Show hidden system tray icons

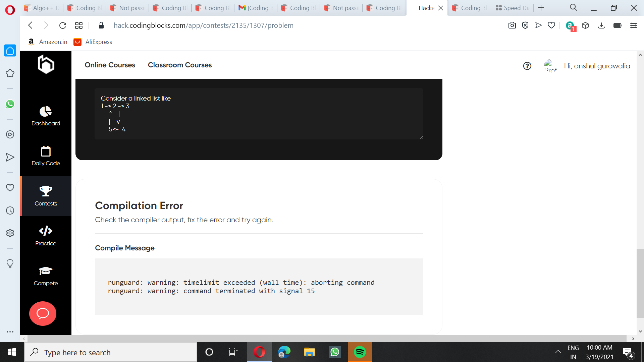[558, 352]
